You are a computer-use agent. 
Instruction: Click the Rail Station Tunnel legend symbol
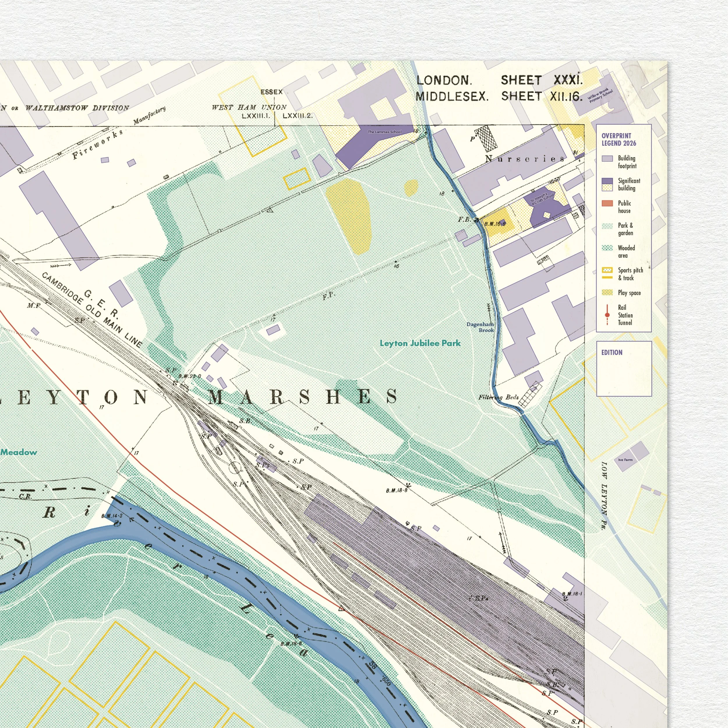(x=607, y=315)
